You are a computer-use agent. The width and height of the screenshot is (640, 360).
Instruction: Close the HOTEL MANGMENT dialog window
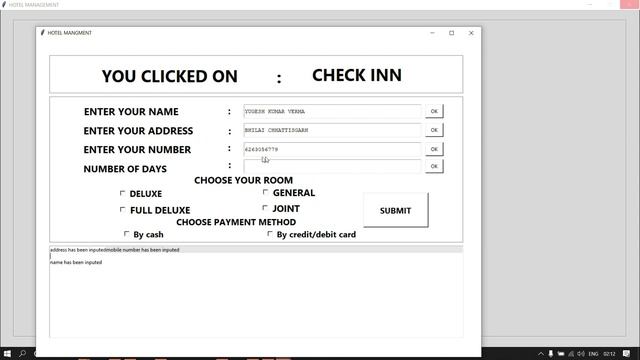(x=471, y=33)
